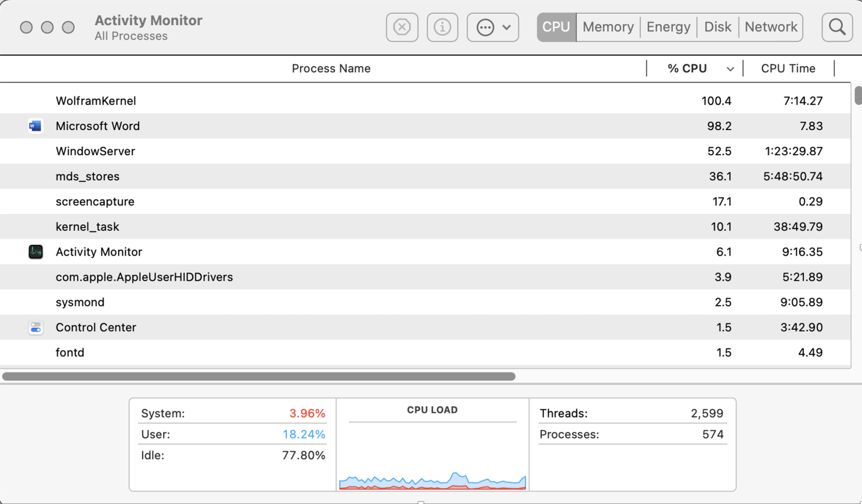Click the Idle 77.80% value
This screenshot has width=862, height=504.
(x=303, y=455)
